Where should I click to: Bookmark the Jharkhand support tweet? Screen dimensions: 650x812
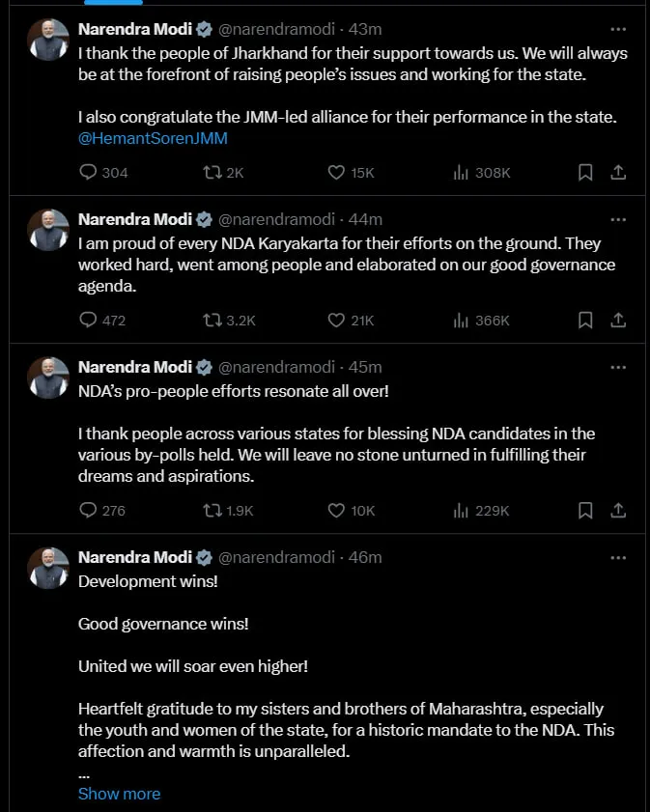click(x=584, y=172)
